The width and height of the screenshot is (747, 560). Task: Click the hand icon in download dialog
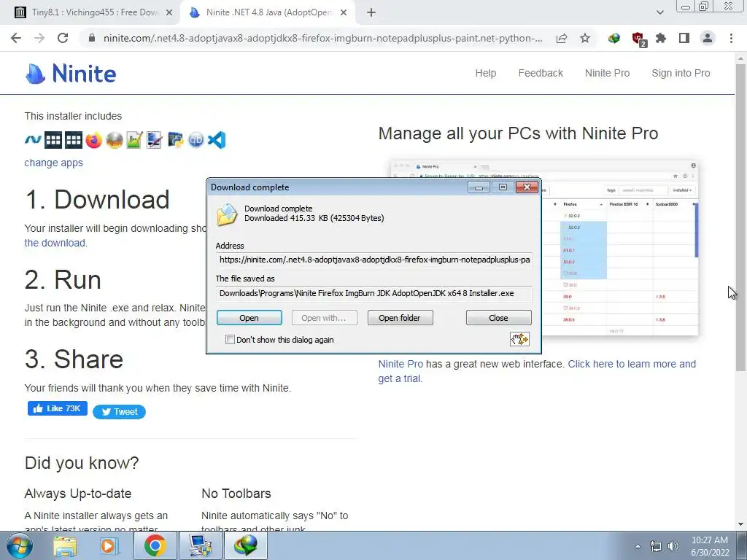[519, 339]
